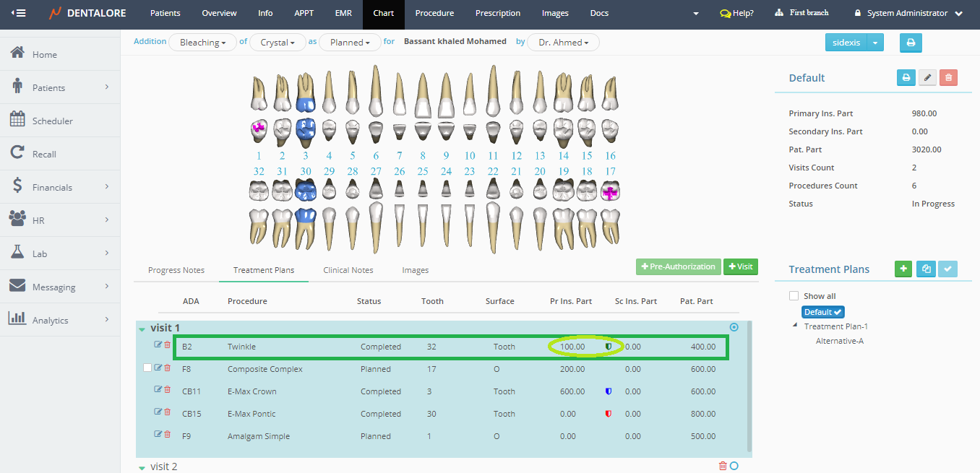
Task: Delete the Amalgam Simple procedure row
Action: coord(168,435)
